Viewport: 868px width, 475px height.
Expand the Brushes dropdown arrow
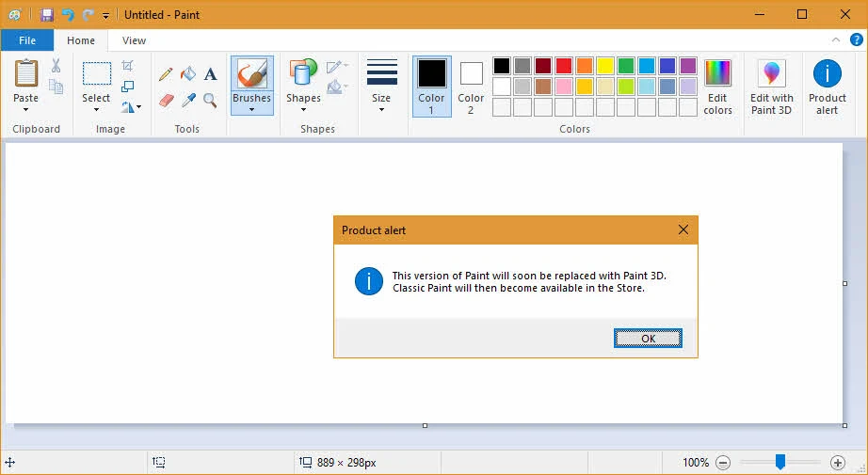click(252, 109)
